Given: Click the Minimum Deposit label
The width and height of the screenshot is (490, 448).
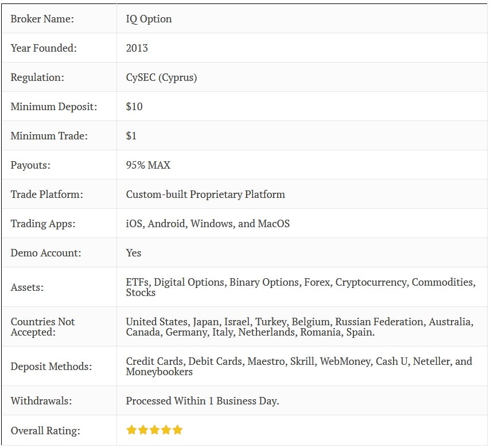Looking at the screenshot, I should (x=54, y=107).
